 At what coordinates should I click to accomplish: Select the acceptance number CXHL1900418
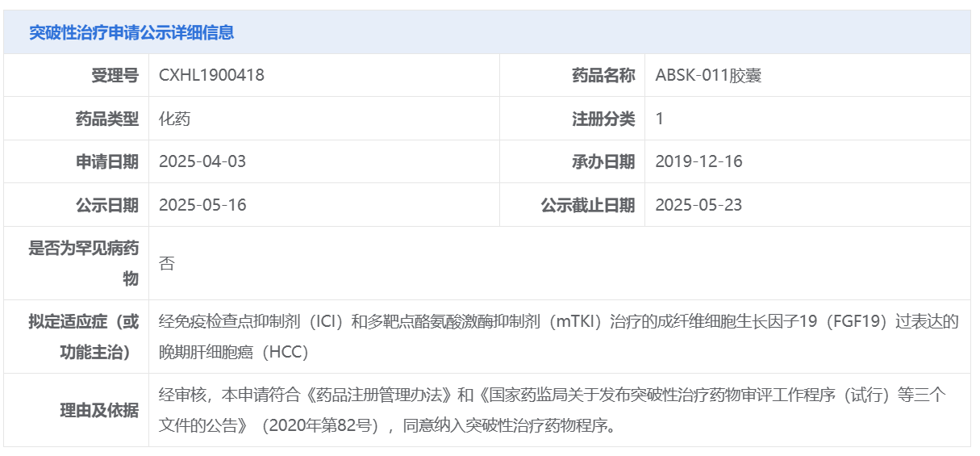(x=211, y=76)
